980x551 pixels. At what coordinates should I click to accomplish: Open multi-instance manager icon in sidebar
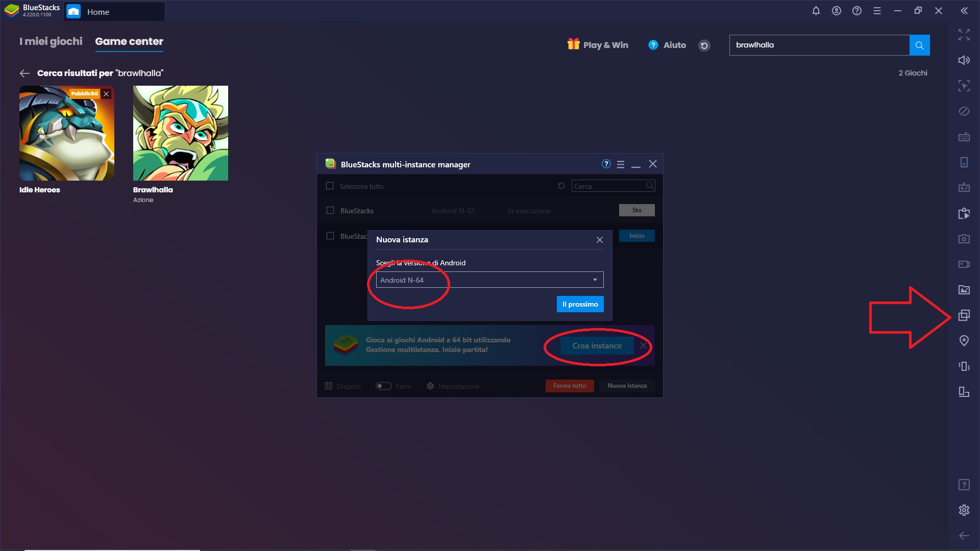(x=964, y=315)
